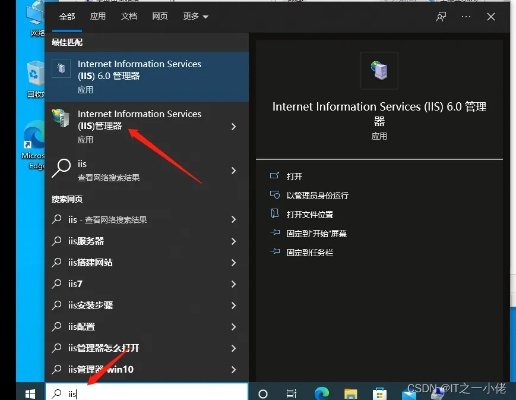
Task: Expand chevron for iis - 查看网络搜索结果
Action: tap(234, 219)
